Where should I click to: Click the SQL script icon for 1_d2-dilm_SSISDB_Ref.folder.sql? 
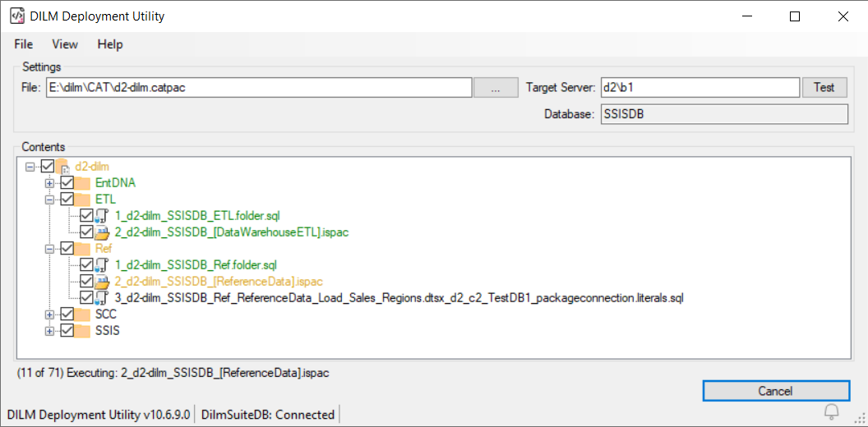[102, 264]
